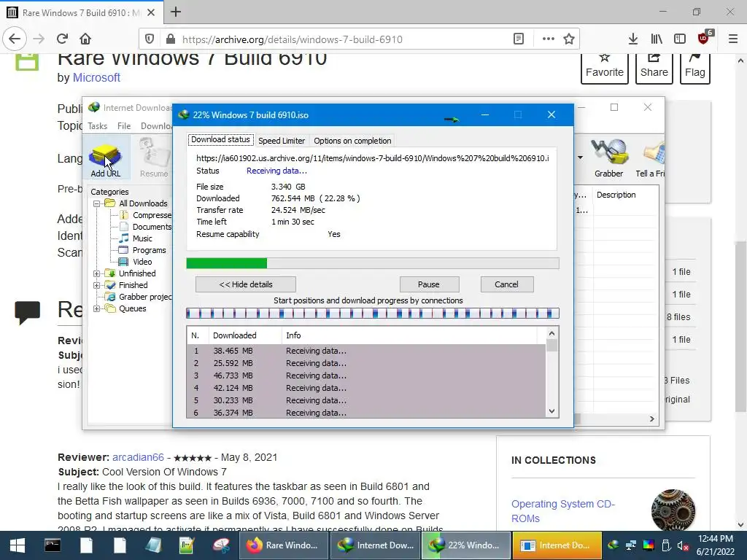Screen dimensions: 747x560
Task: Cancel the ISO download
Action: pyautogui.click(x=506, y=284)
